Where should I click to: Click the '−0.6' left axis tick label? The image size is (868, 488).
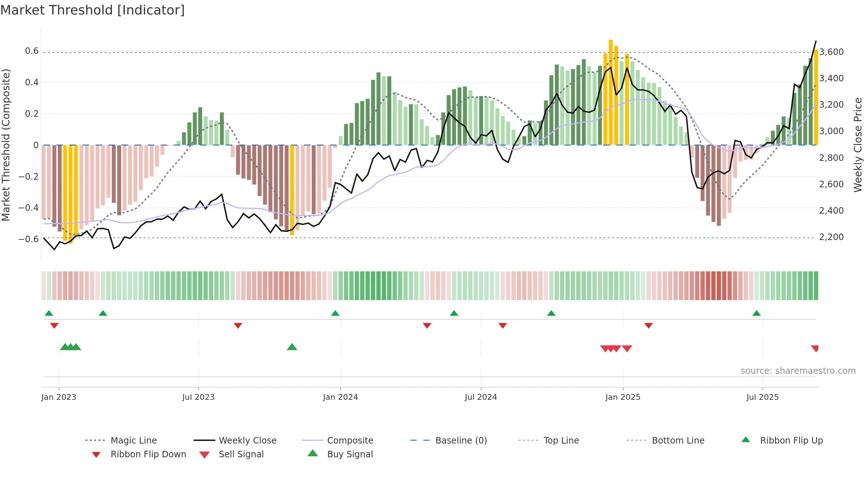point(29,239)
